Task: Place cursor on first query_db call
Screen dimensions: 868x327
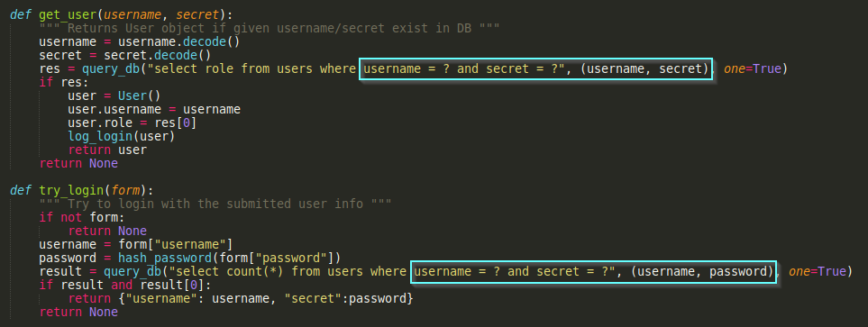Action: (111, 69)
